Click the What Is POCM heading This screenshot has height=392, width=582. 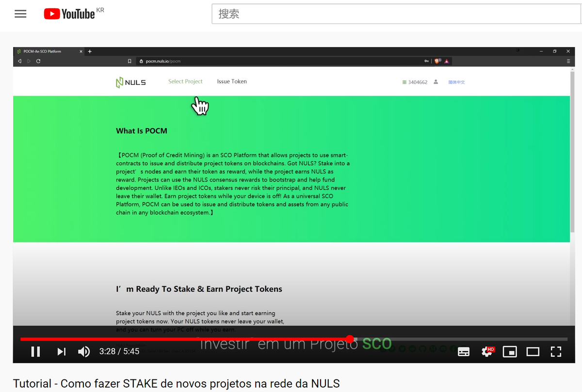(142, 131)
